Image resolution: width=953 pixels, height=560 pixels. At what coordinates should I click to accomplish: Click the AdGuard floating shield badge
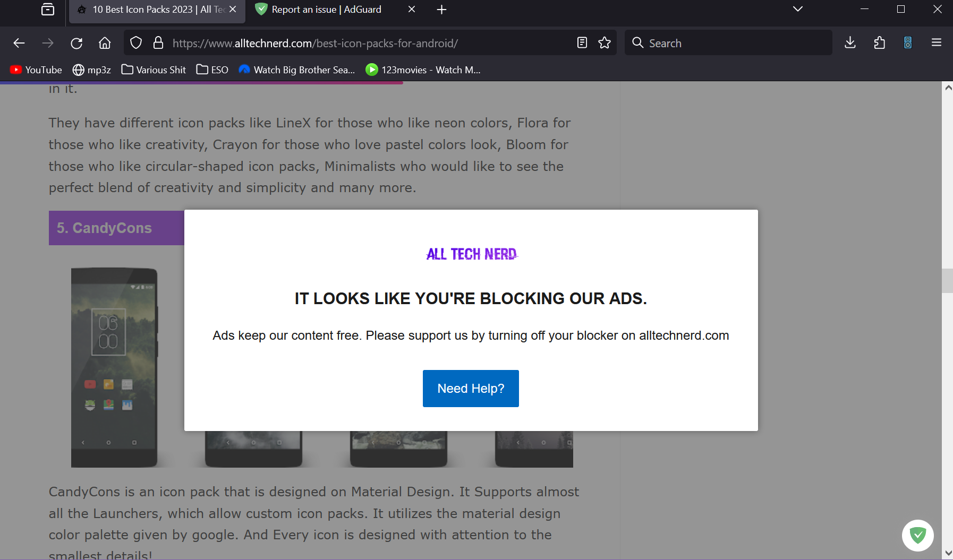pos(917,535)
